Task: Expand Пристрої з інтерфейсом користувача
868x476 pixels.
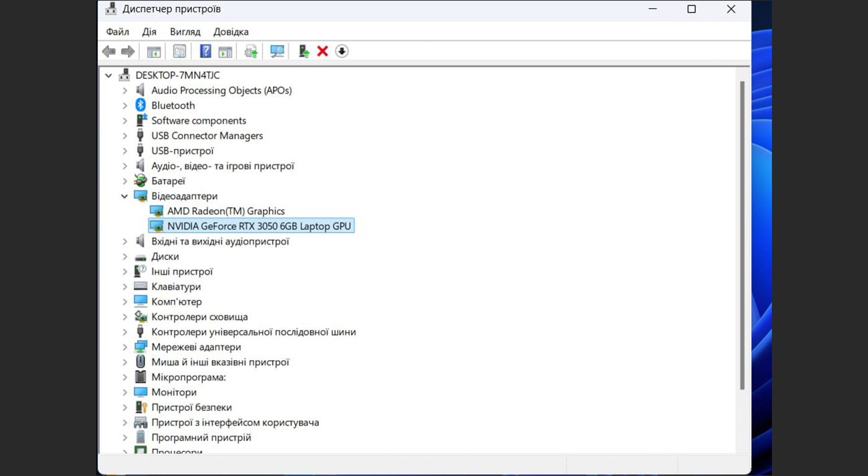Action: 125,423
